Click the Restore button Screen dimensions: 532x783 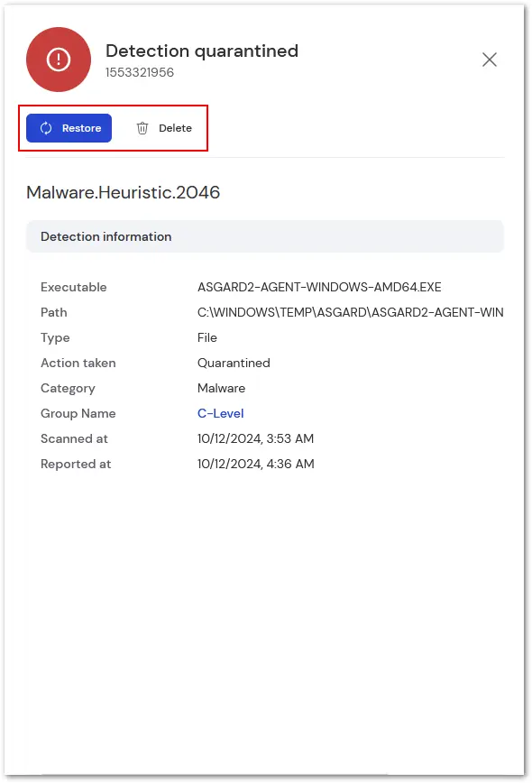click(69, 128)
